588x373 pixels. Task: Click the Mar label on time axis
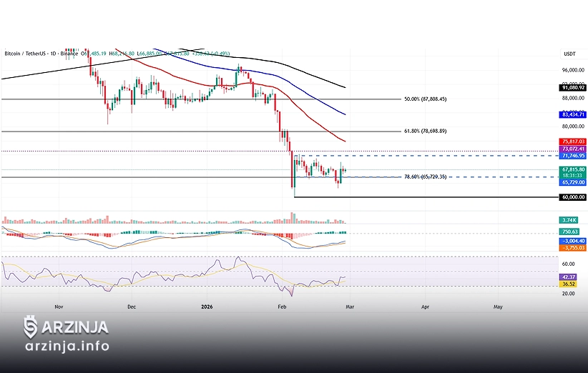click(x=350, y=306)
